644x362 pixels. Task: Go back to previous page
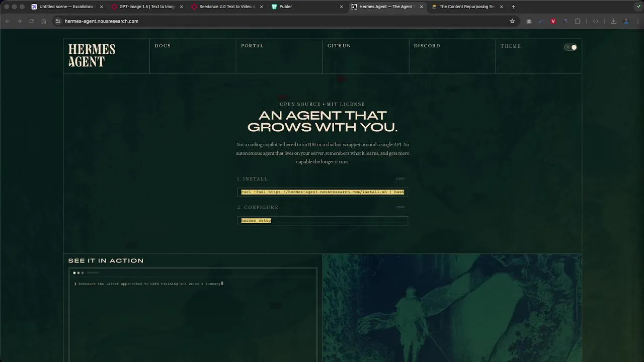pos(8,21)
